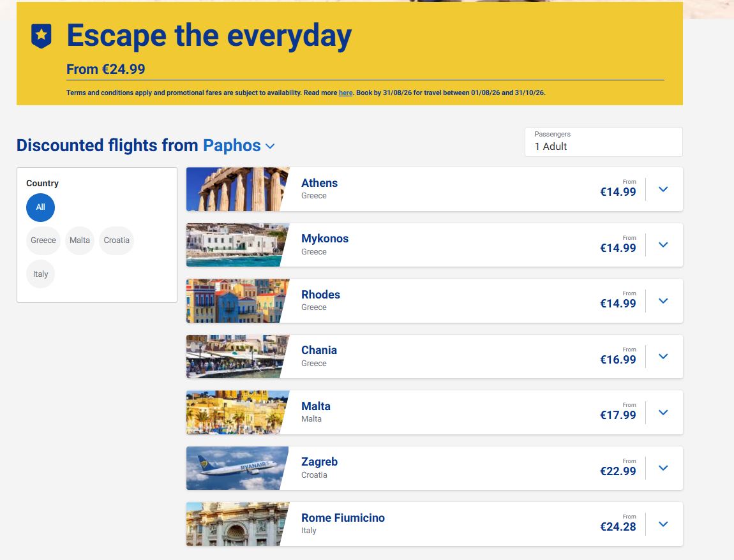This screenshot has width=734, height=560.
Task: Expand the Mykonos flight details chevron
Action: tap(663, 245)
